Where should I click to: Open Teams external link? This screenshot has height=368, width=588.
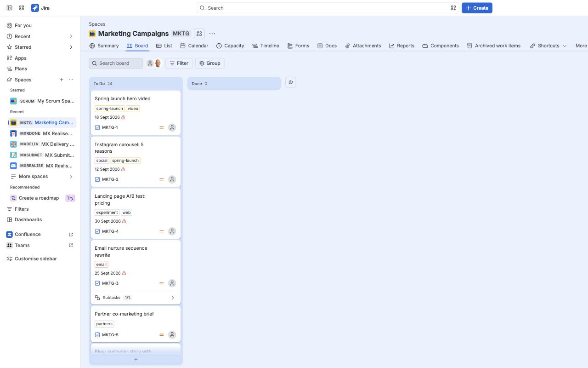pyautogui.click(x=71, y=245)
